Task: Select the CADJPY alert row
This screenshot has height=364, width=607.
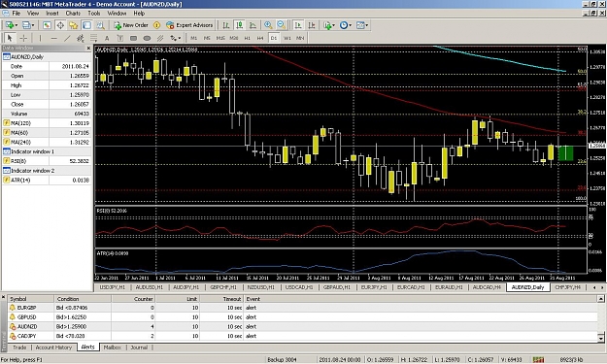Action: pos(303,336)
